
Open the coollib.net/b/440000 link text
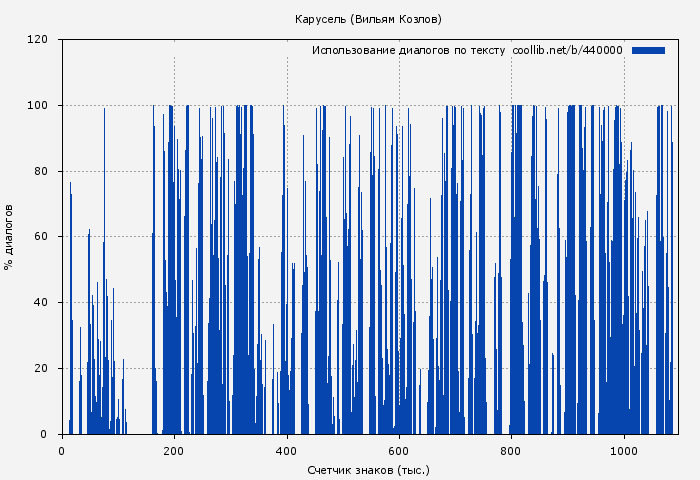(567, 50)
